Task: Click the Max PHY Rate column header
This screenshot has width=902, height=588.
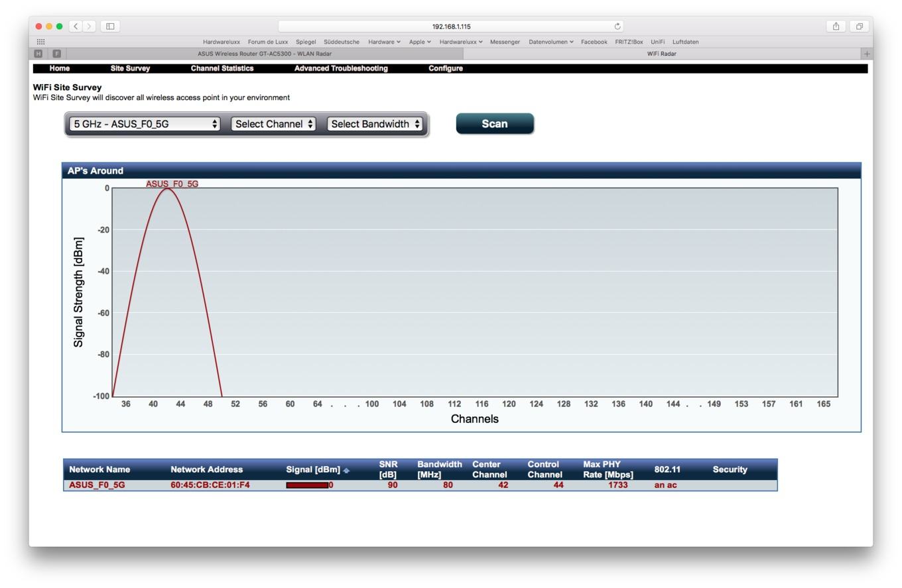Action: point(608,469)
